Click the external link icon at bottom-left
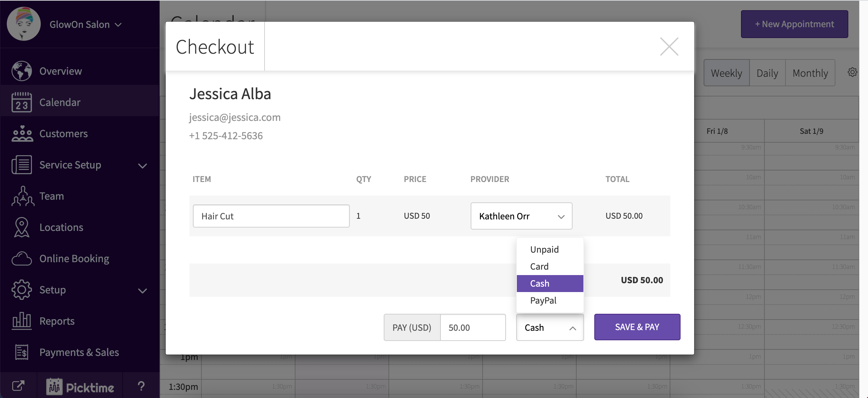 pyautogui.click(x=18, y=386)
